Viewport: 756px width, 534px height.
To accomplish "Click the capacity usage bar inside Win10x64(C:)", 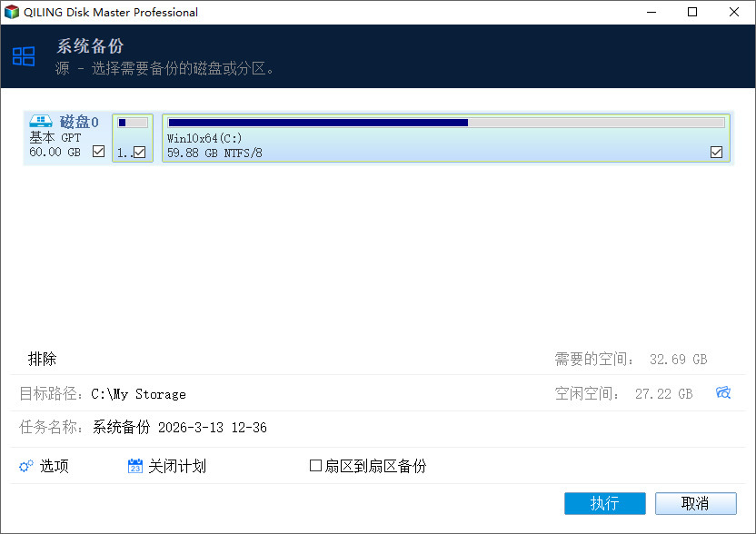I will 363,122.
